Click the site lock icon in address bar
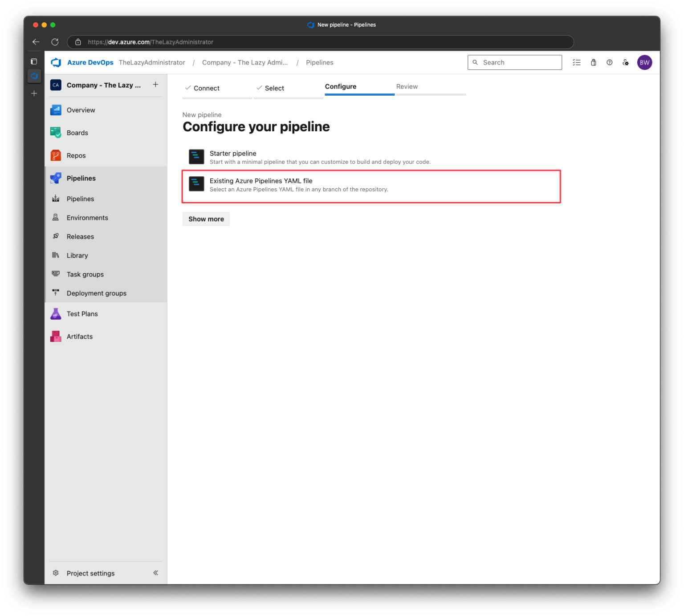 click(78, 42)
